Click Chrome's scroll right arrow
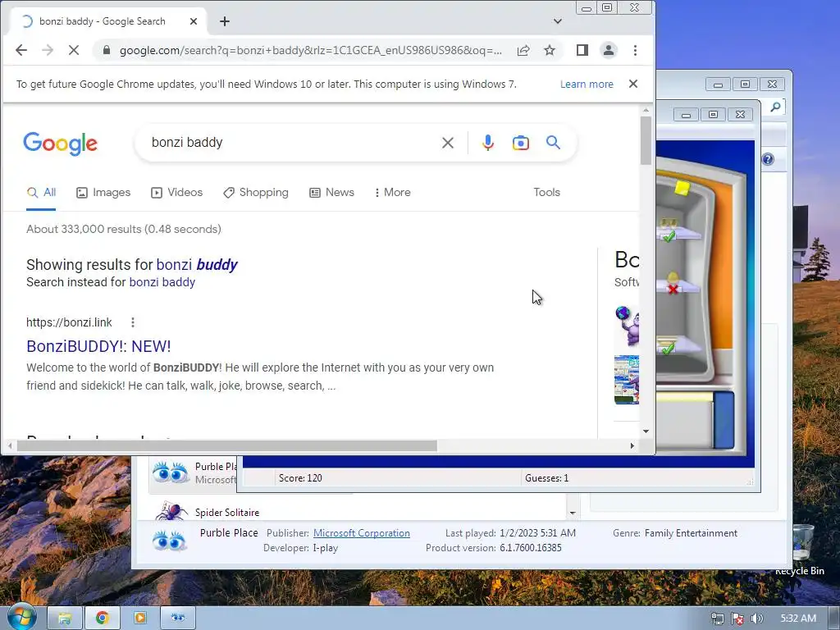Screen dimensions: 840x630 [x=632, y=445]
